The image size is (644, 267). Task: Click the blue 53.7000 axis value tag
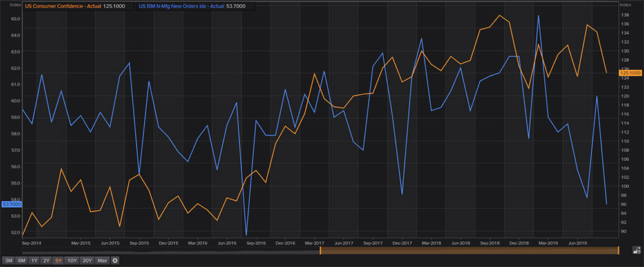click(12, 204)
